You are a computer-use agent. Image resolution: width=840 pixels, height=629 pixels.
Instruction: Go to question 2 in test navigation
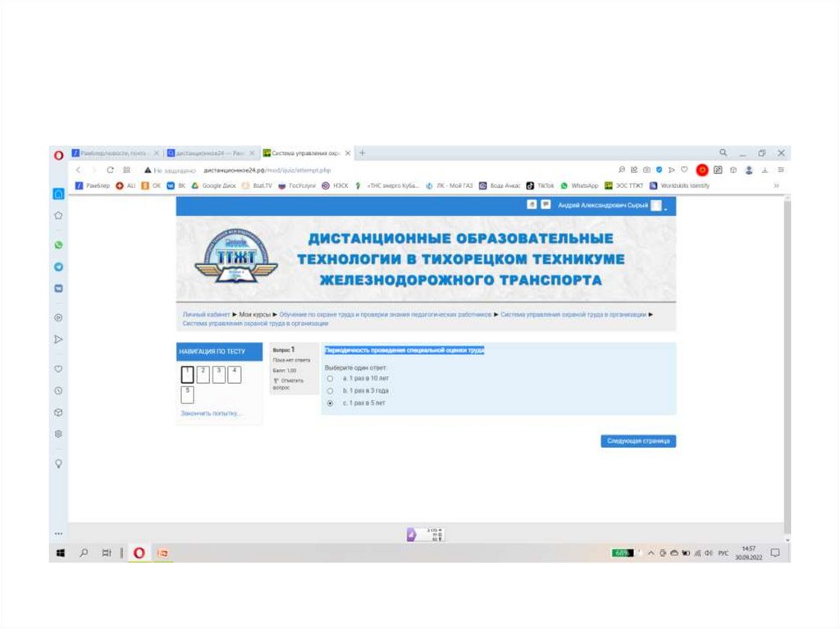coord(203,375)
